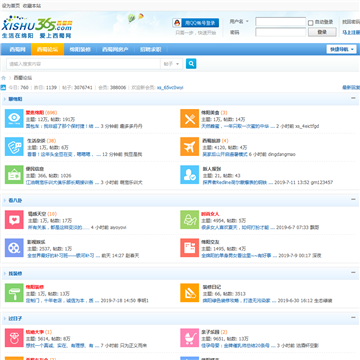Image resolution: width=360 pixels, height=360 pixels.
Task: Open the airplane 西蜀旅游 forum icon
Action: (190, 146)
